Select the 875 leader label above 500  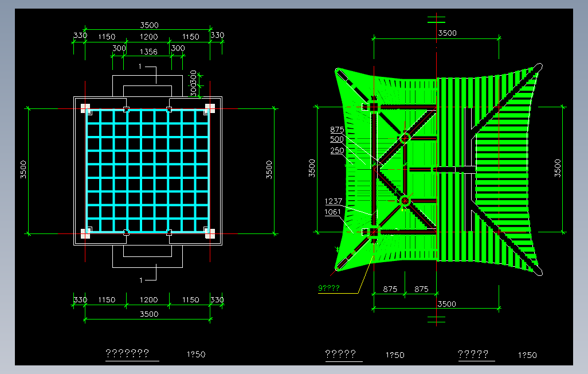click(337, 130)
